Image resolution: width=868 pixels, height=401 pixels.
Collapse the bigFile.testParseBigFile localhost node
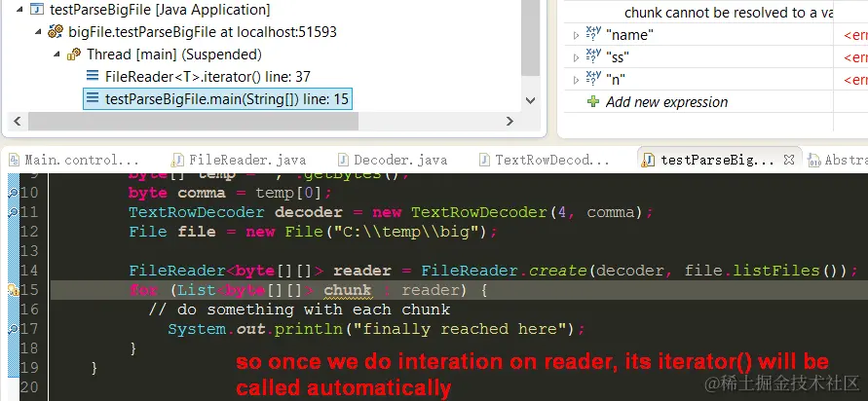click(x=38, y=31)
